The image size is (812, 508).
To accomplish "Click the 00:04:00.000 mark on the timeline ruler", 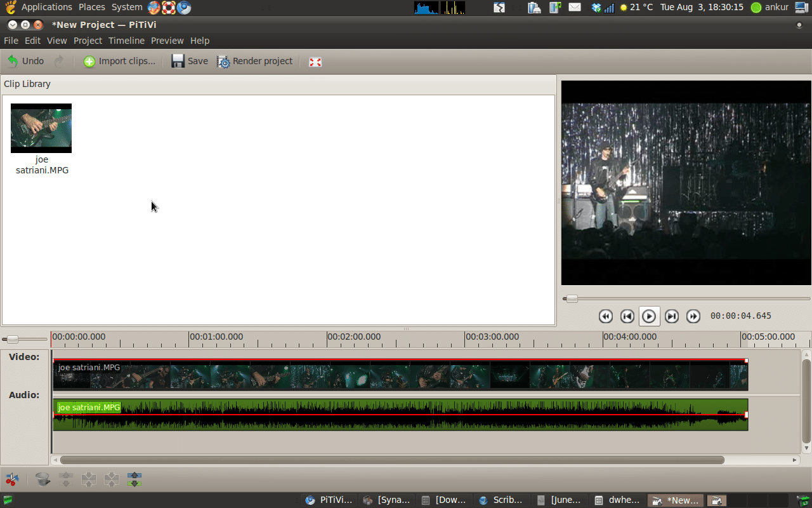I will coord(630,337).
